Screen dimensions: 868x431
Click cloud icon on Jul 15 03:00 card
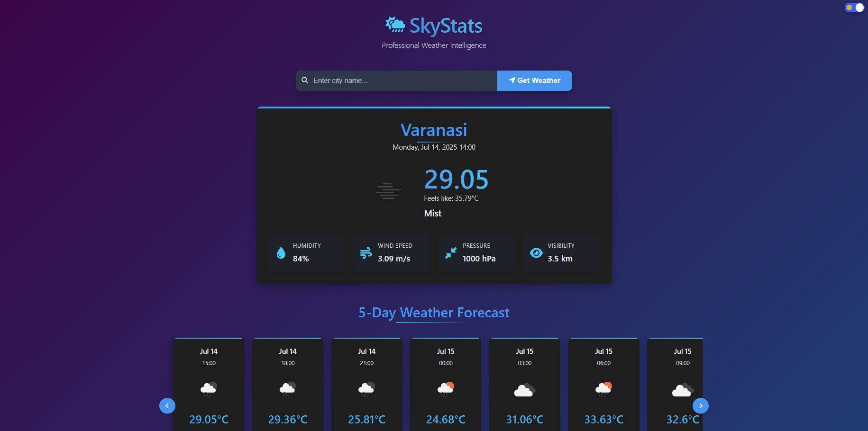pos(525,390)
